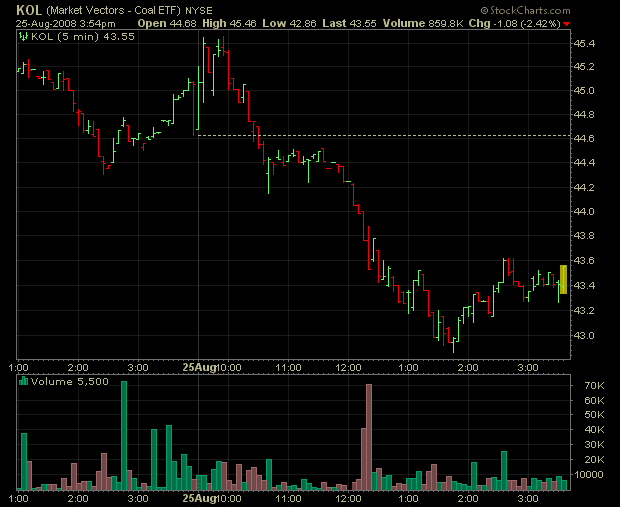The width and height of the screenshot is (620, 507).
Task: Click the "KOL (5 min) 43.55" legend label
Action: [83, 37]
